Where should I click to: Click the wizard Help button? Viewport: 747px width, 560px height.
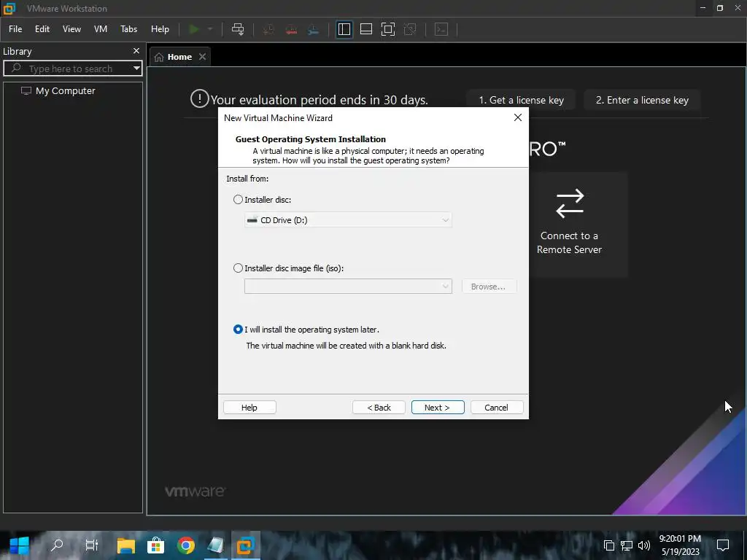coord(249,407)
